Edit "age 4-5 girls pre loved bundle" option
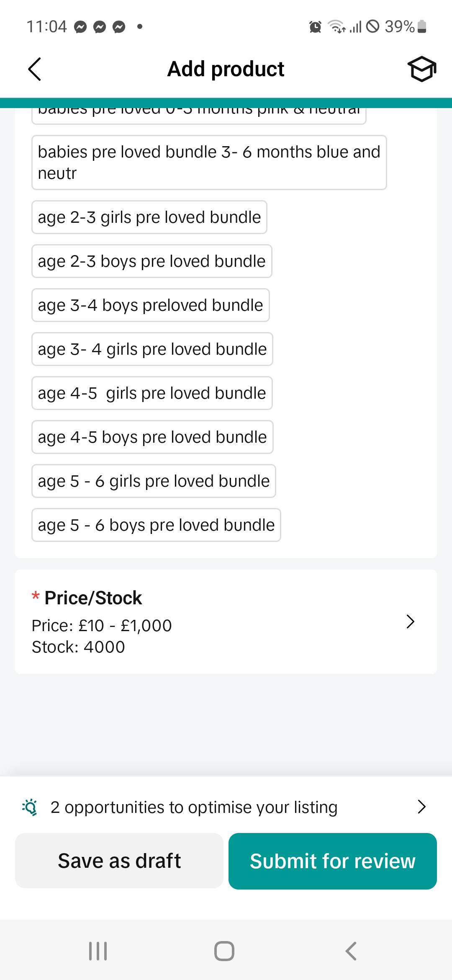The width and height of the screenshot is (452, 980). click(152, 393)
